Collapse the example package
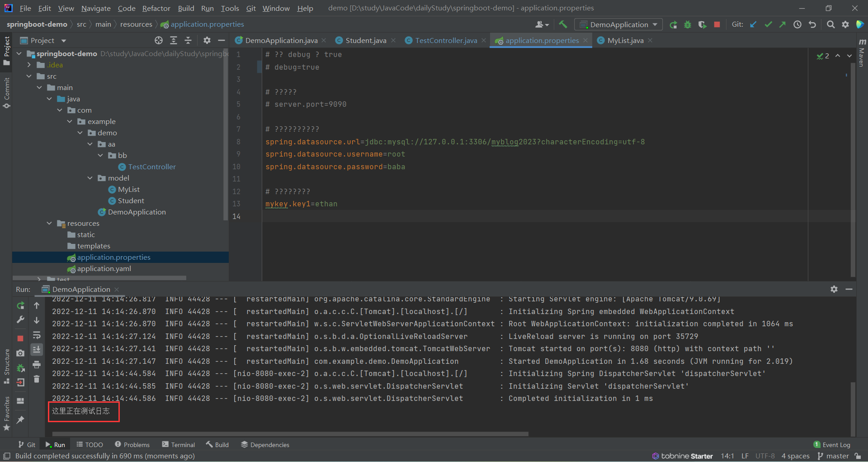Screen dimensions: 868x462 point(70,121)
